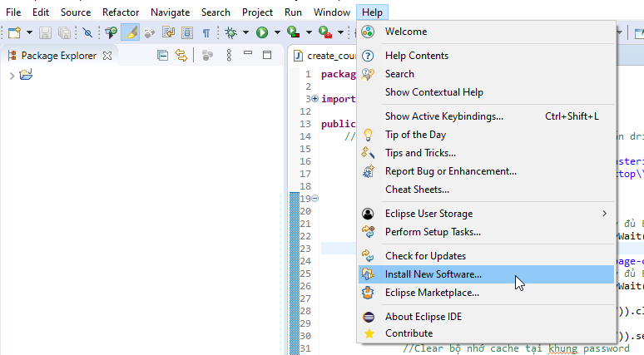This screenshot has width=644, height=355.
Task: Select About Eclipse IDE
Action: coord(486,317)
